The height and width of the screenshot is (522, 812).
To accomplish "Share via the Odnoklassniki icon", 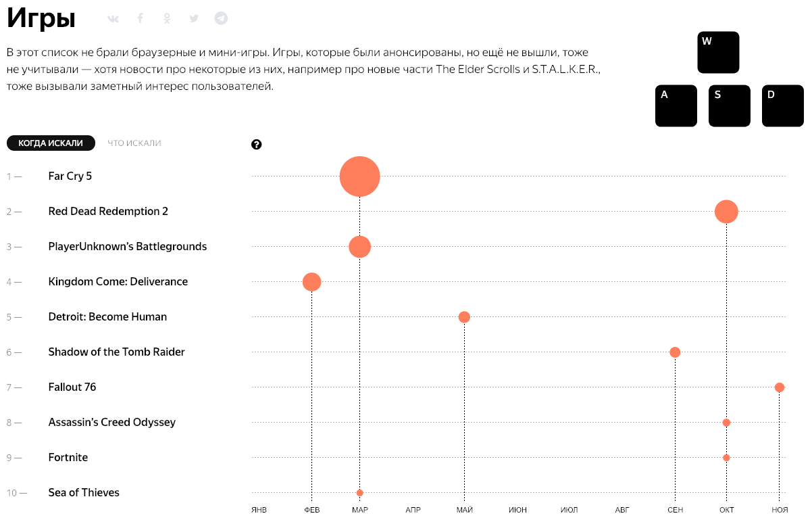I will click(x=168, y=19).
